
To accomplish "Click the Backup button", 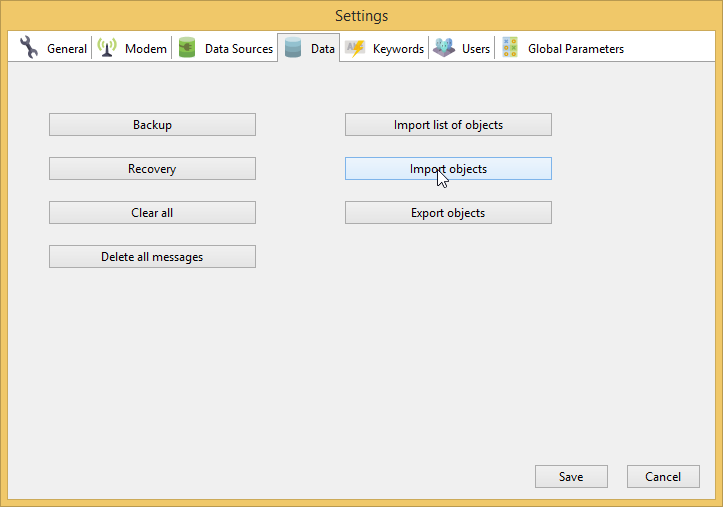I will tap(152, 124).
